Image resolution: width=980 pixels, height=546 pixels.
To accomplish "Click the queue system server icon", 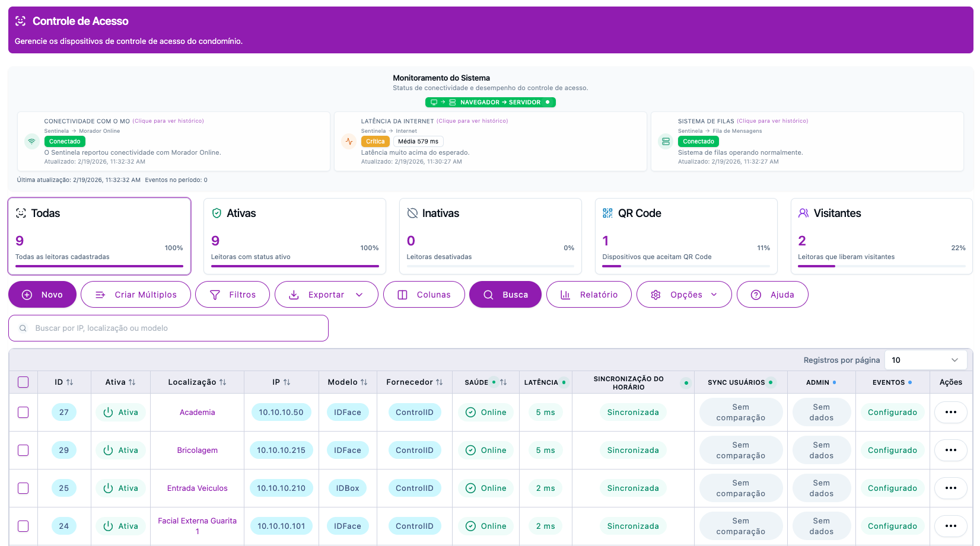I will click(666, 142).
